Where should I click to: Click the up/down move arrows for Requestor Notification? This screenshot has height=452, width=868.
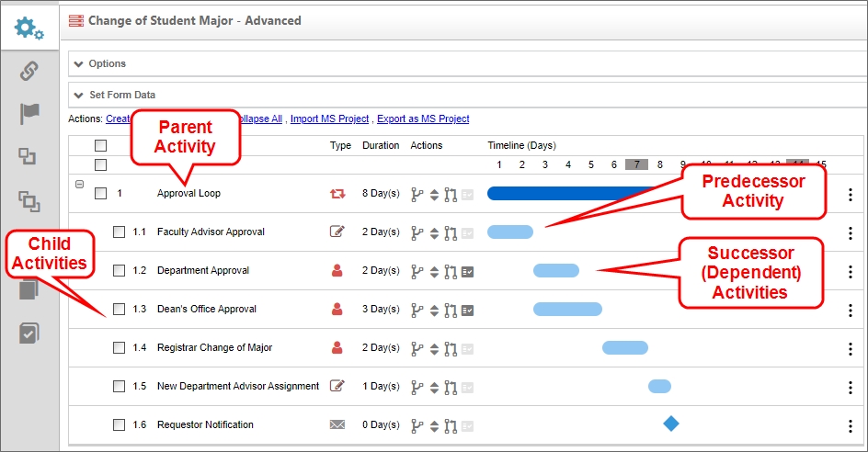[x=434, y=425]
